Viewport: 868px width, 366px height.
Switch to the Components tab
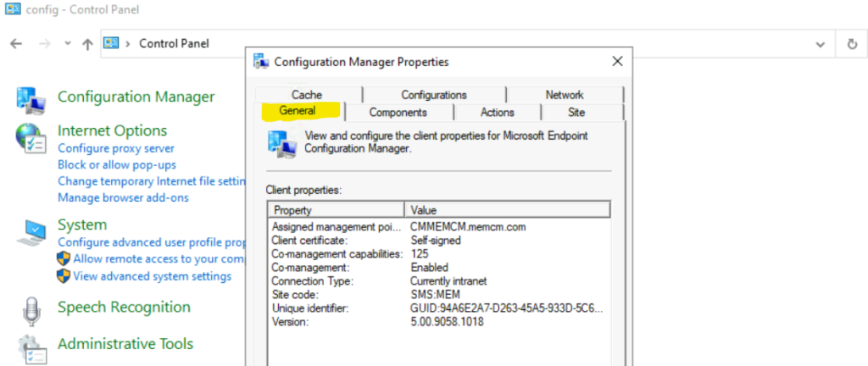(x=398, y=112)
